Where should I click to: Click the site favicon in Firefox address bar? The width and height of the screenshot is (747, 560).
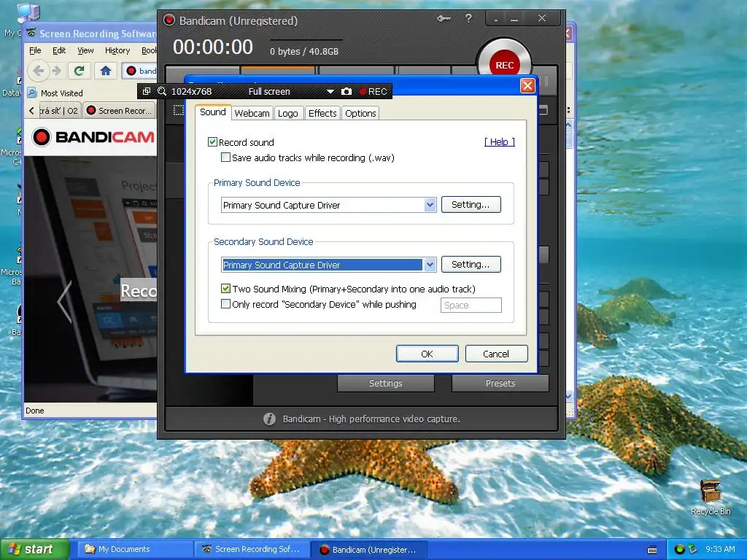[131, 71]
